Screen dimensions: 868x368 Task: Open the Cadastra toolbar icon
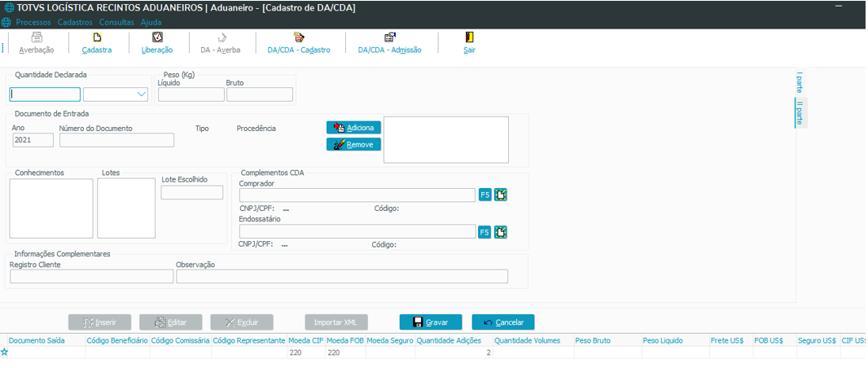97,37
